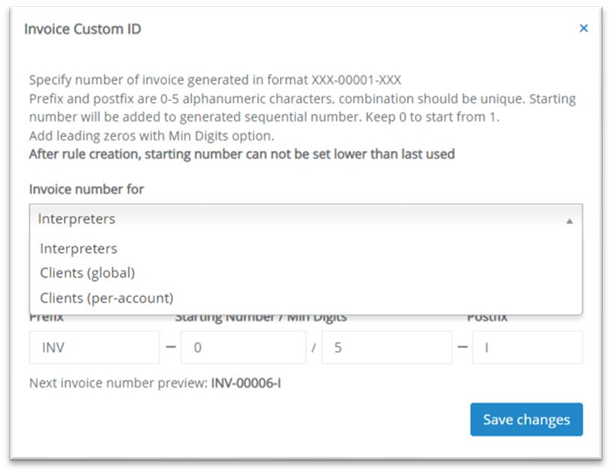The width and height of the screenshot is (612, 473).
Task: Click the dropdown arrow of the invoice selector
Action: pyautogui.click(x=569, y=219)
